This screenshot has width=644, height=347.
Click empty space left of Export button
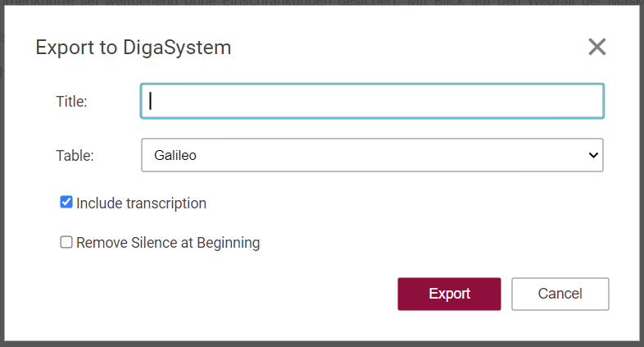point(246,294)
